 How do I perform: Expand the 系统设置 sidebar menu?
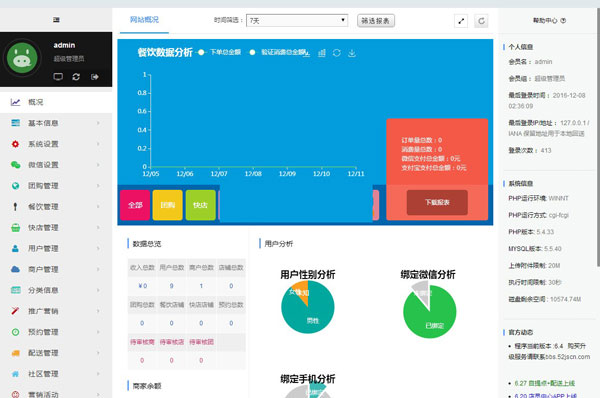[56, 144]
